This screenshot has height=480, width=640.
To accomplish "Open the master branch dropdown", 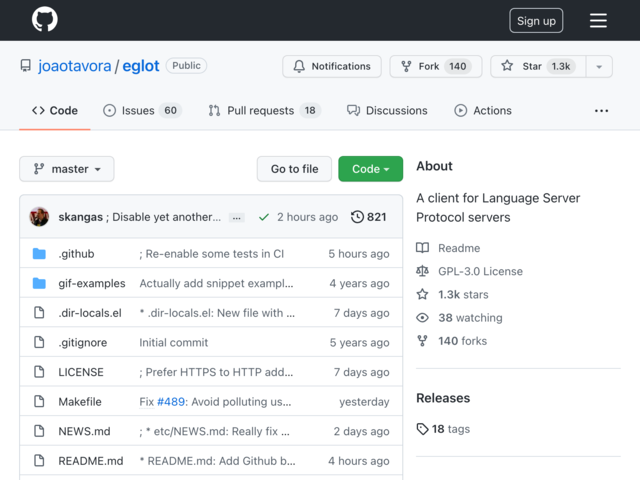I will pos(67,169).
